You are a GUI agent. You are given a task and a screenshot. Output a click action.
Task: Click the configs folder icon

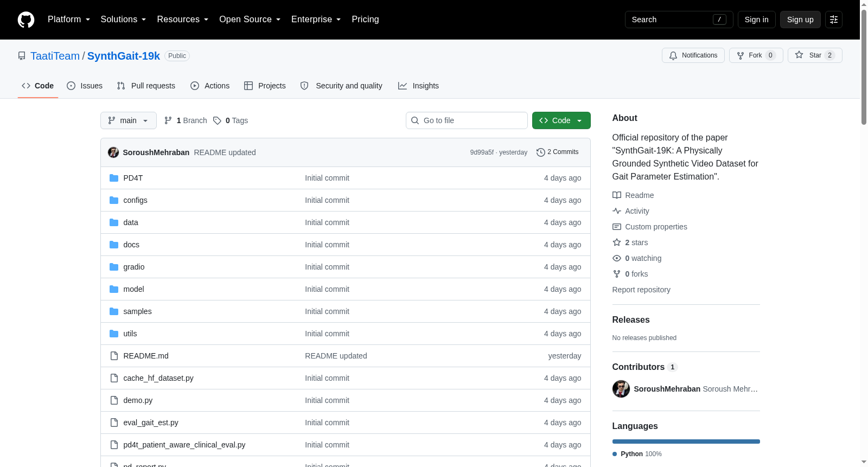click(114, 200)
